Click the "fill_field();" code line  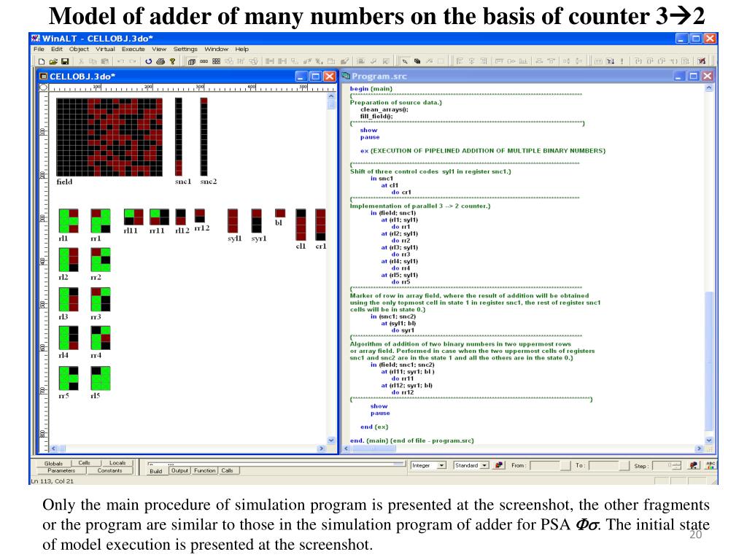tap(376, 116)
